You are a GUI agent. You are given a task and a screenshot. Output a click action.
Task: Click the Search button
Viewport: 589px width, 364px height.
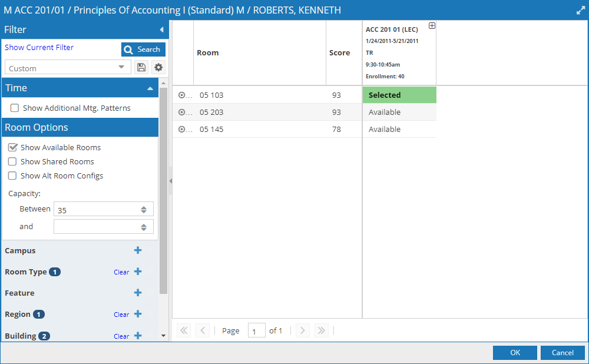143,49
